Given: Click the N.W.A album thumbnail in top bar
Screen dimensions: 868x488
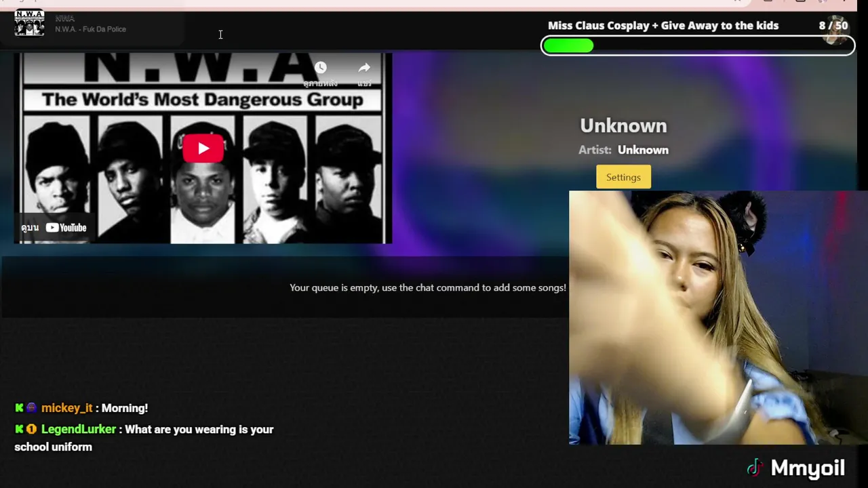Looking at the screenshot, I should click(29, 23).
